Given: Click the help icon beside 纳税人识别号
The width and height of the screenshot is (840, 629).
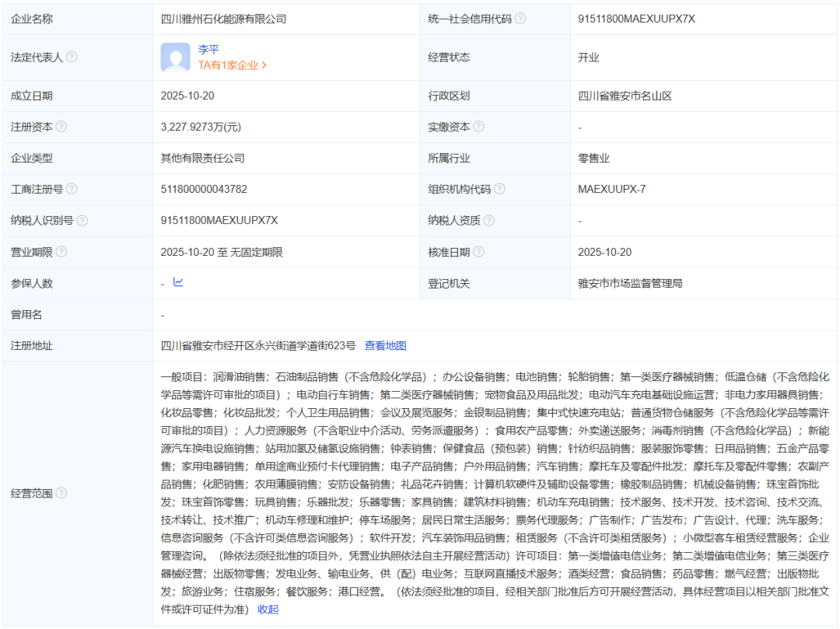Looking at the screenshot, I should click(82, 221).
